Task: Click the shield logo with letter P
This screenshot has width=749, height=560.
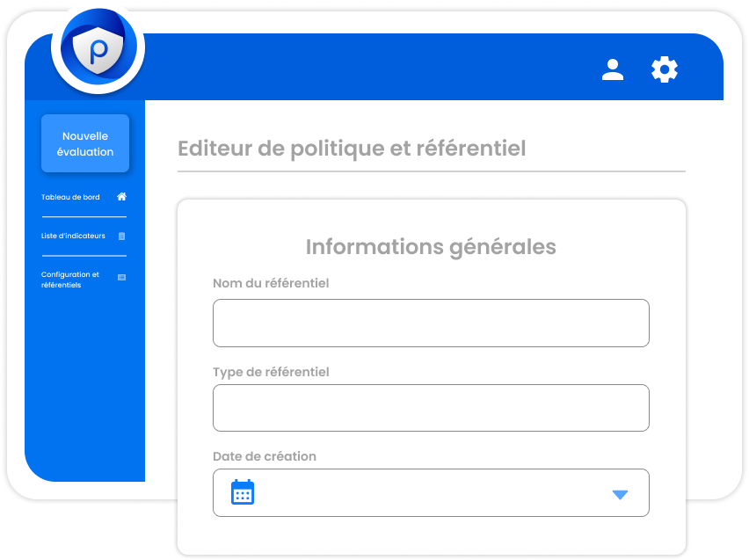Action: point(98,47)
